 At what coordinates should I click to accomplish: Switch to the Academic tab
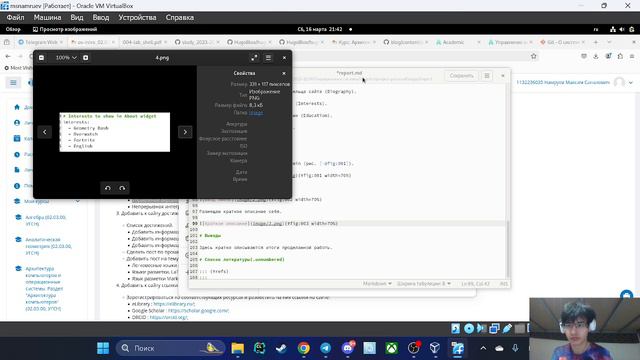coord(457,42)
